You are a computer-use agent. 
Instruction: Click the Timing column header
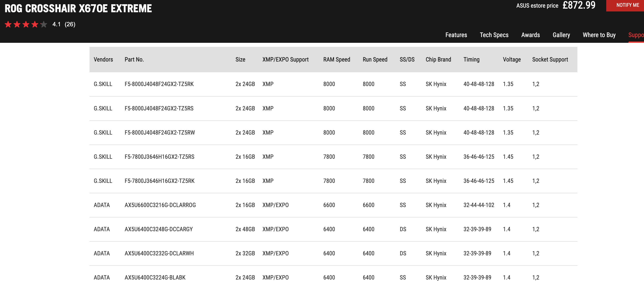471,60
